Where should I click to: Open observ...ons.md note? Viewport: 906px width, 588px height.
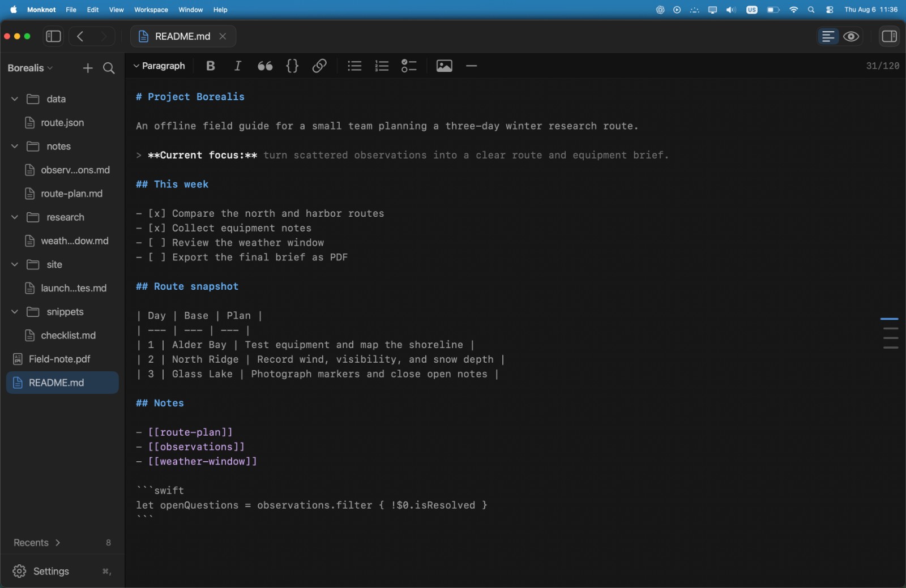(x=62, y=170)
